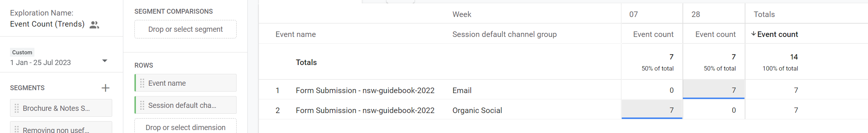The image size is (868, 133).
Task: Sort by week 28 Event count header
Action: (x=715, y=34)
